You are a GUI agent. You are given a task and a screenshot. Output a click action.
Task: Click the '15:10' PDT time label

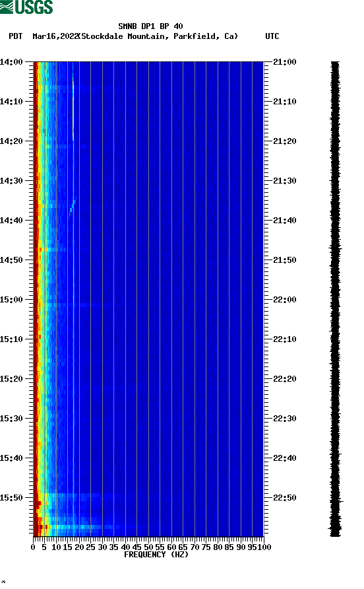pyautogui.click(x=11, y=339)
